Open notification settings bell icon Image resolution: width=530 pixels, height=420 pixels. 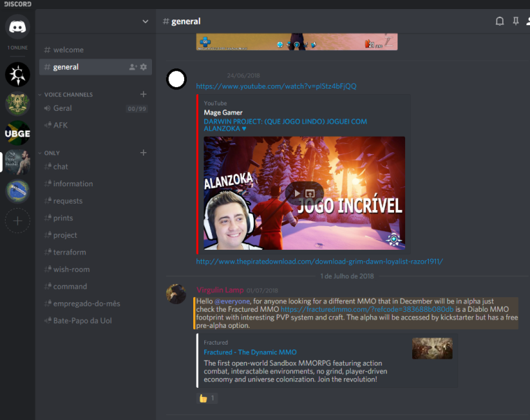point(499,22)
